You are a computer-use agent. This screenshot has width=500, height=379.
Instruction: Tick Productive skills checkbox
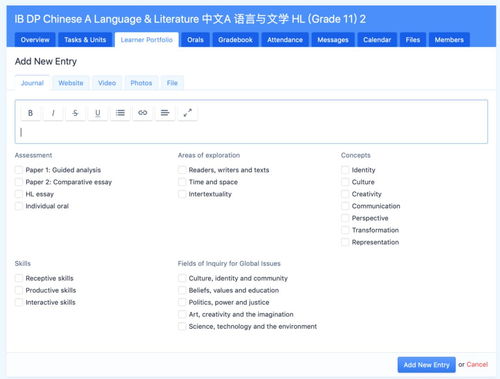click(x=19, y=290)
